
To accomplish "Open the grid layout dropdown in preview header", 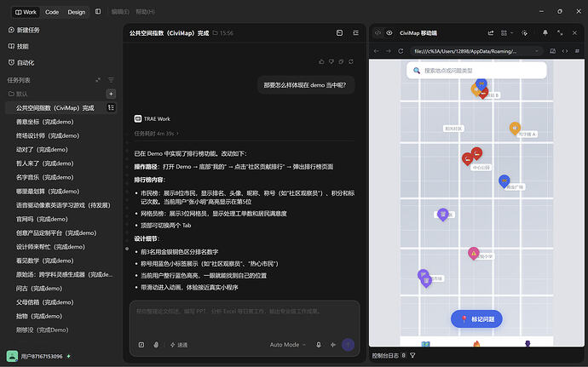I will 507,33.
